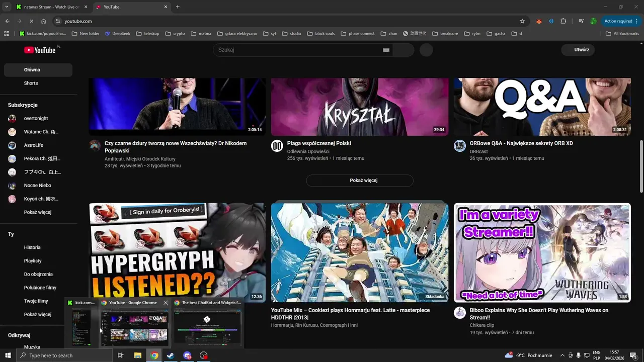Click the Utwórz button
This screenshot has width=644, height=362.
(x=578, y=50)
